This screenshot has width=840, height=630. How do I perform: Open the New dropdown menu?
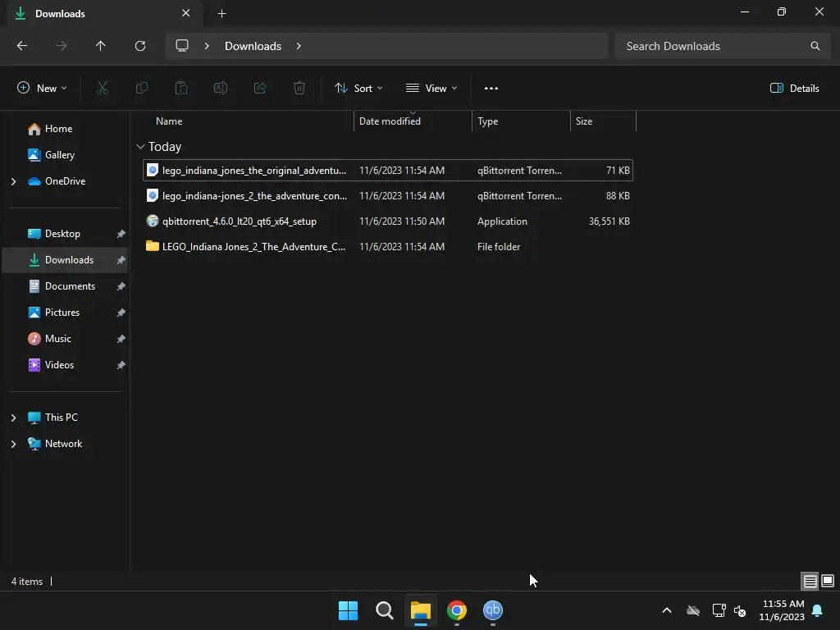click(x=42, y=89)
